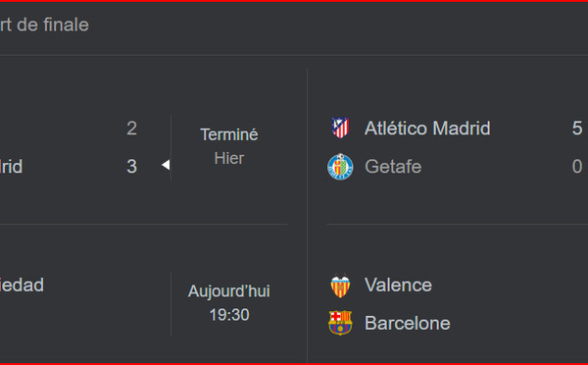The image size is (588, 365).
Task: Click Atlético Madrid's score of 5
Action: coord(577,129)
